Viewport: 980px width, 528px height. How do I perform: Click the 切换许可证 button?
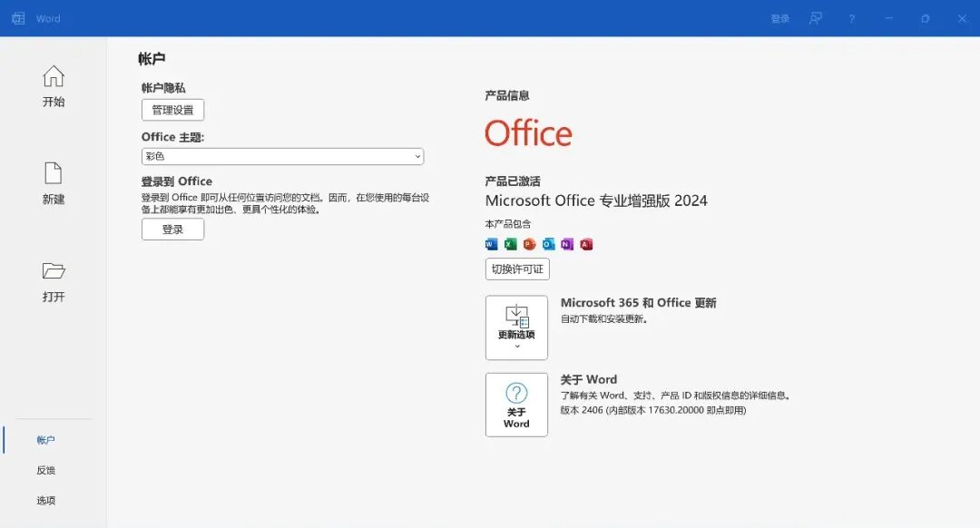point(517,269)
